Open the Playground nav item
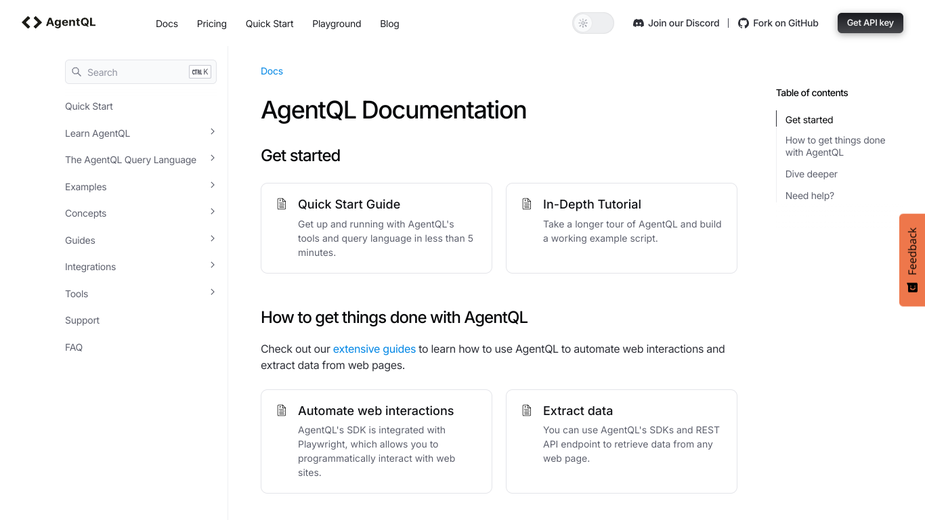The image size is (925, 520). (x=337, y=24)
